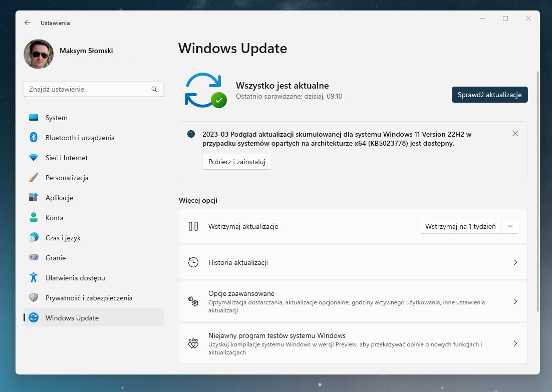Click the Znajdź ustawienie search field
This screenshot has height=392, width=552.
click(93, 89)
